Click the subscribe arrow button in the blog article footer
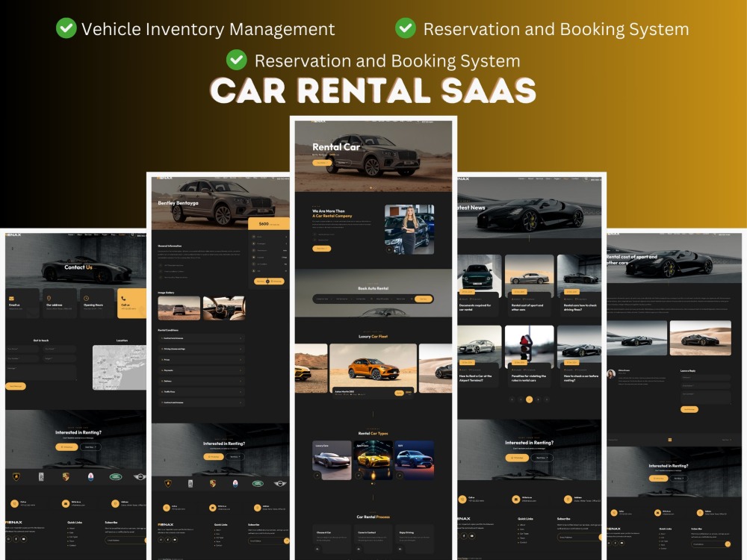The height and width of the screenshot is (560, 747). [x=728, y=544]
